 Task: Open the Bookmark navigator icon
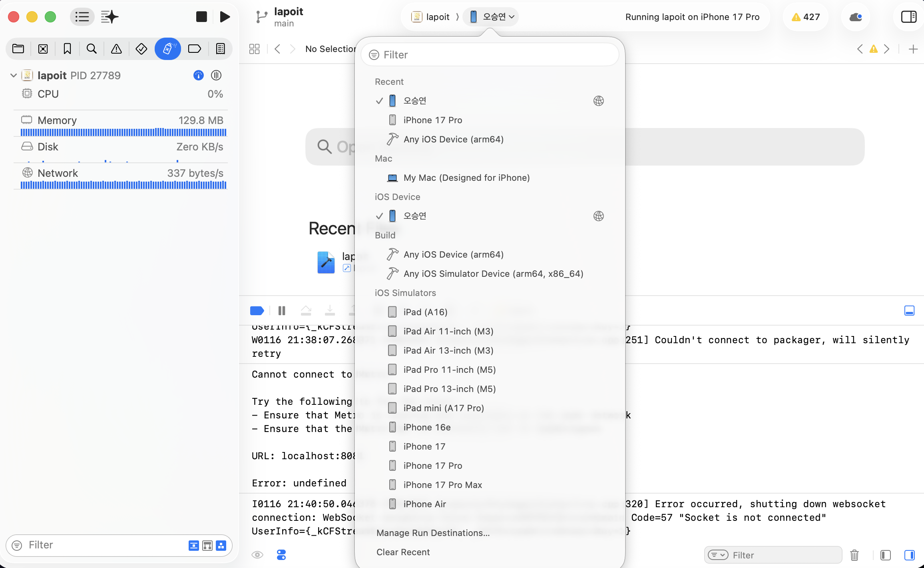(x=67, y=49)
